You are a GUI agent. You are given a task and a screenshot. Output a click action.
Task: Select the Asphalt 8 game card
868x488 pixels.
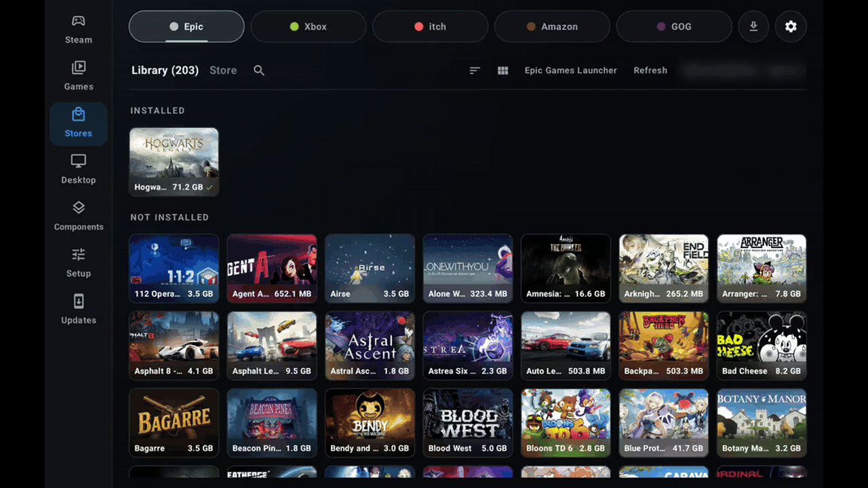174,346
